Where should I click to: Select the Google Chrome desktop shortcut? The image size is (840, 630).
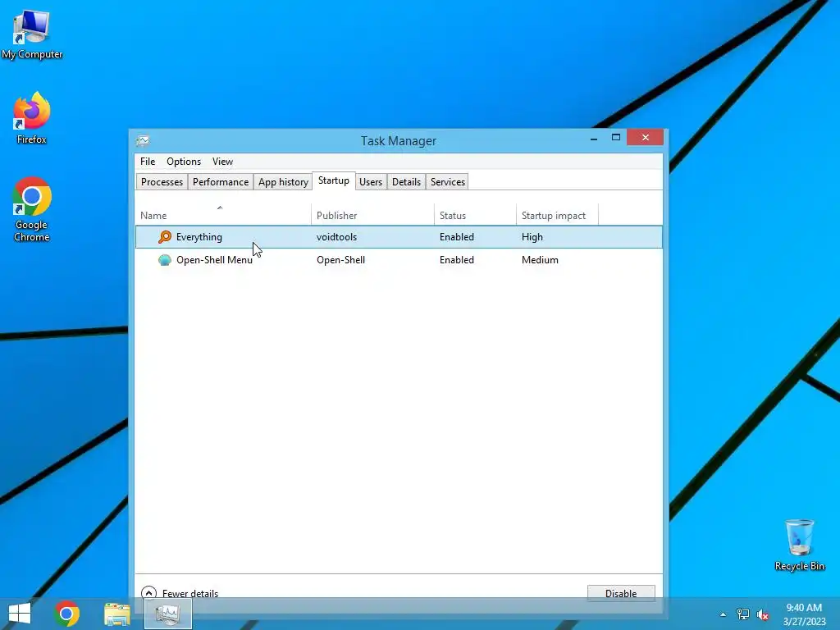32,209
